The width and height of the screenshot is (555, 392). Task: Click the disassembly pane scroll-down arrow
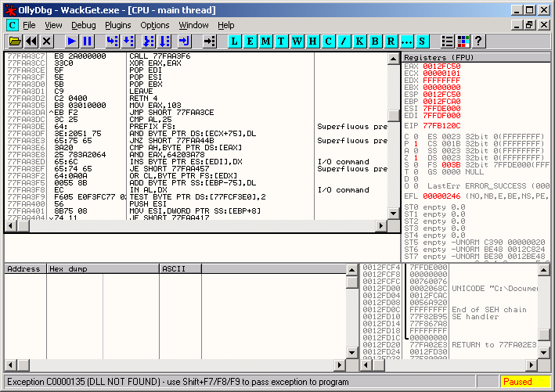(x=394, y=227)
